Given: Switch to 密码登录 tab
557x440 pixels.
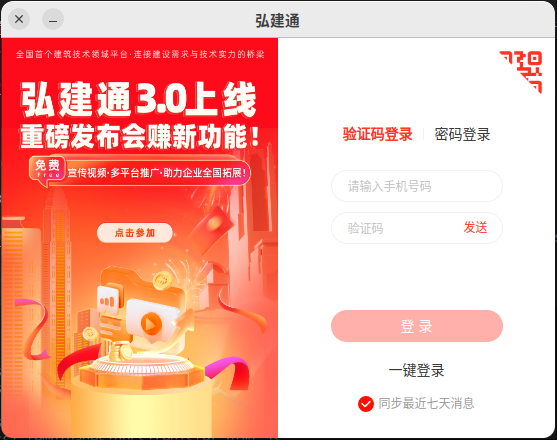Looking at the screenshot, I should pos(462,134).
